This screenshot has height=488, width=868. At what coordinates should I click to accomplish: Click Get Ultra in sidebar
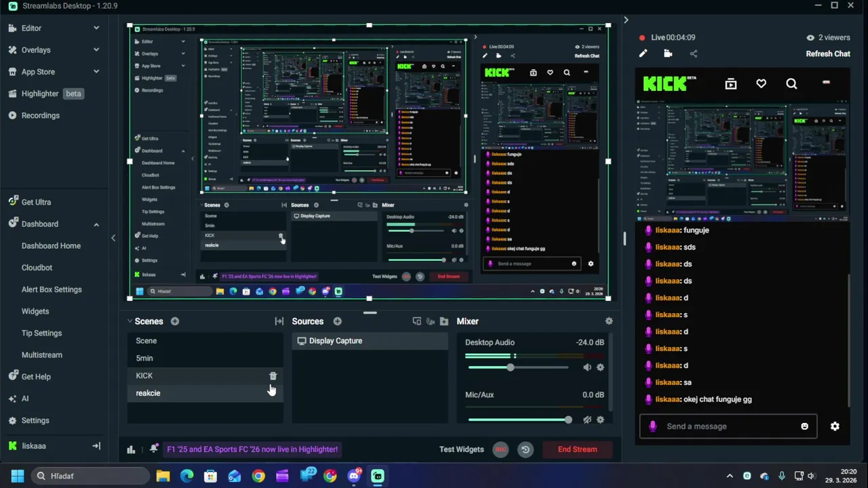point(36,202)
